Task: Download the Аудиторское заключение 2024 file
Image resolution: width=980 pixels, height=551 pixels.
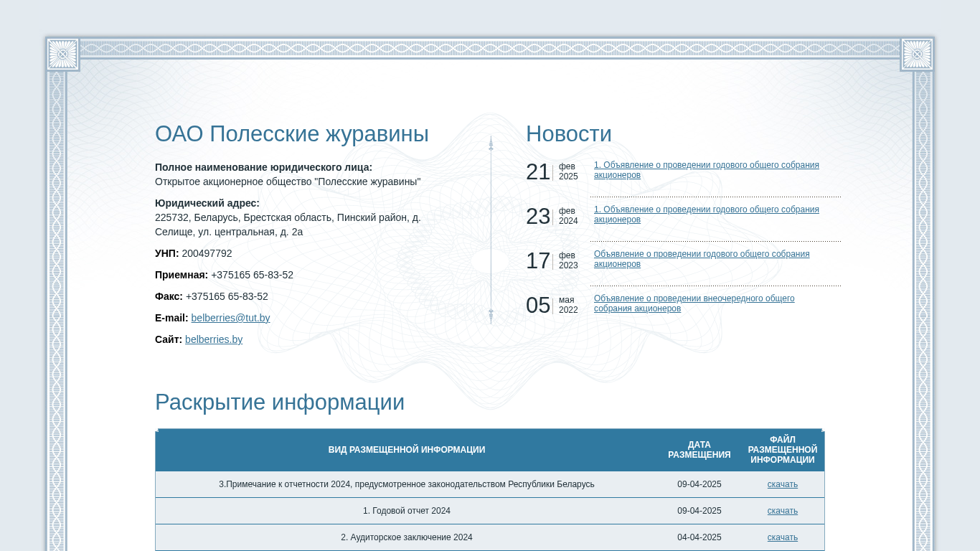Action: point(782,537)
